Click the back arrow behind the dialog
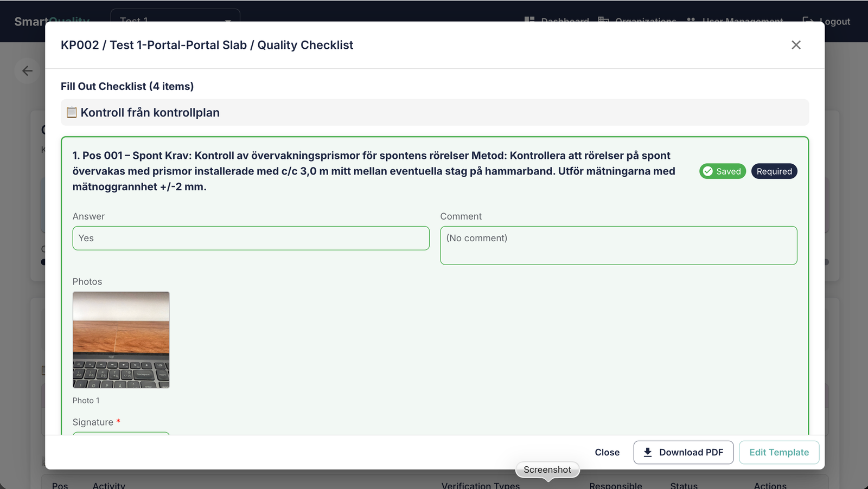This screenshot has height=489, width=868. (27, 71)
